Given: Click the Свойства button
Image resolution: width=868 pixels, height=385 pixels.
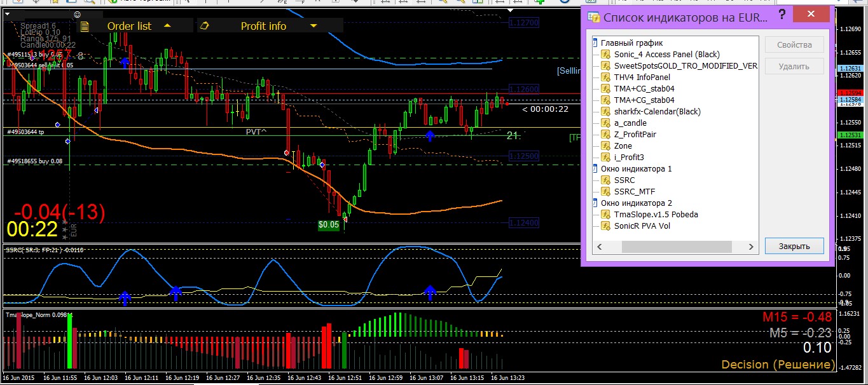Looking at the screenshot, I should (794, 45).
